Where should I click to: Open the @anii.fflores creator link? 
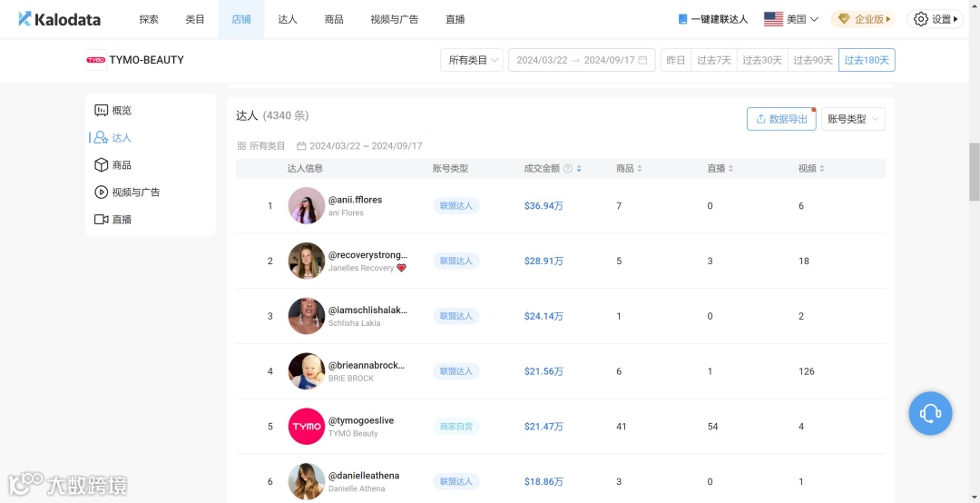pos(355,200)
